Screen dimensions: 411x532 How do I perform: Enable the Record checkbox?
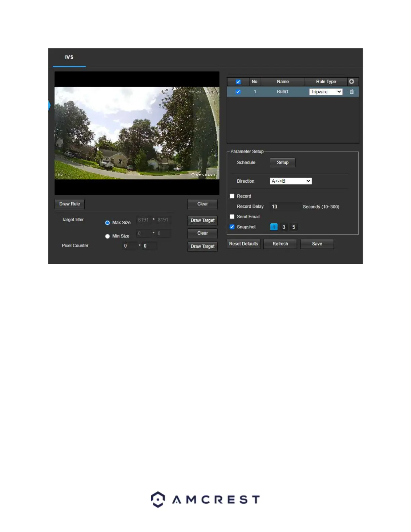tap(232, 196)
